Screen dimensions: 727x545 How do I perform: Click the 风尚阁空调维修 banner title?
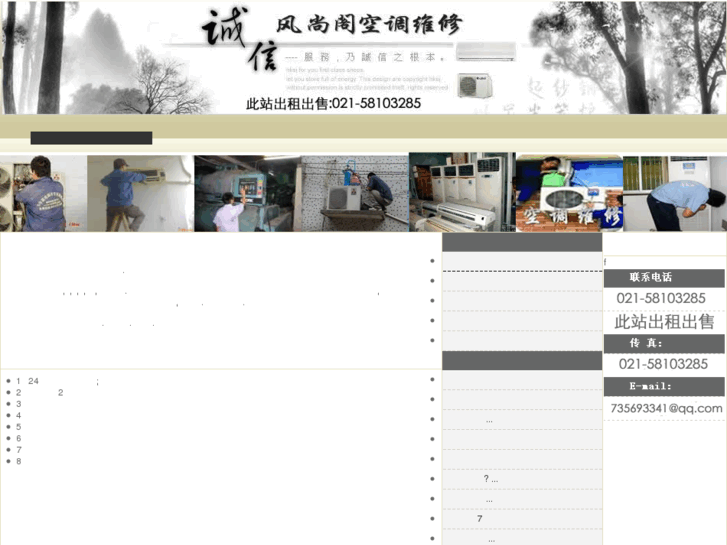pyautogui.click(x=369, y=24)
